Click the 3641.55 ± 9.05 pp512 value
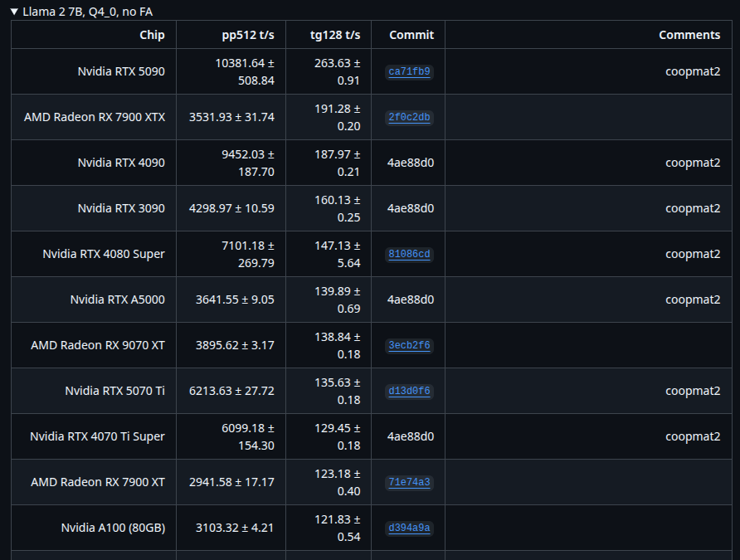The height and width of the screenshot is (560, 740). [x=235, y=299]
